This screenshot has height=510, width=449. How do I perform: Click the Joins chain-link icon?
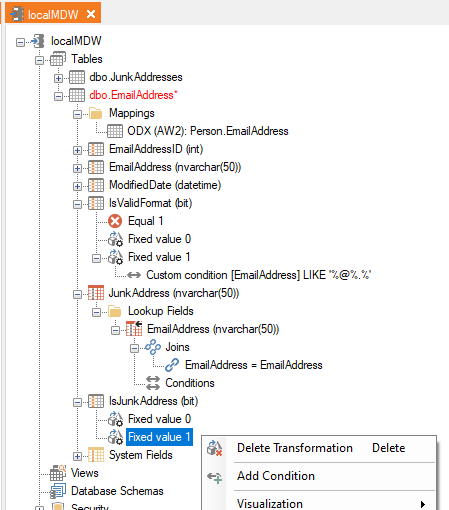pos(153,347)
